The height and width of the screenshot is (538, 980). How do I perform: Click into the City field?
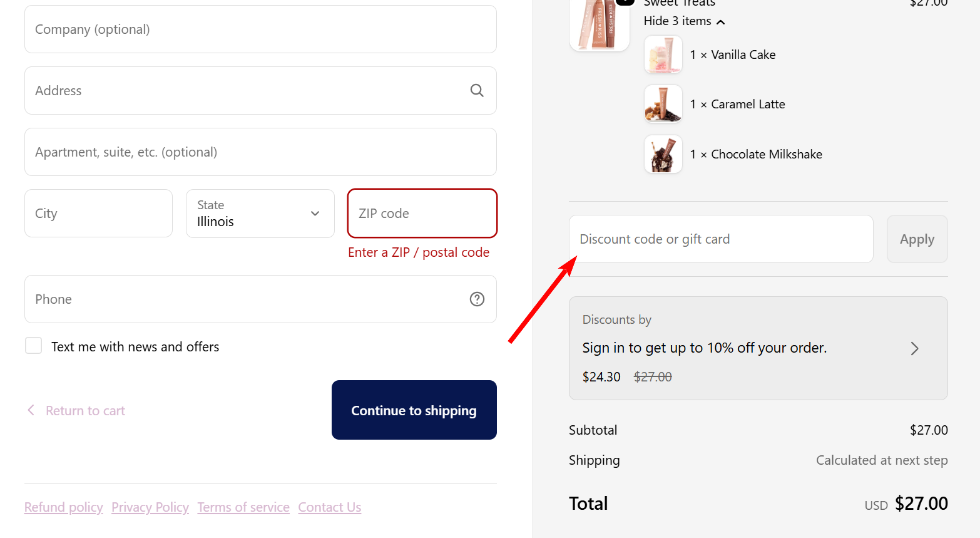click(x=98, y=213)
